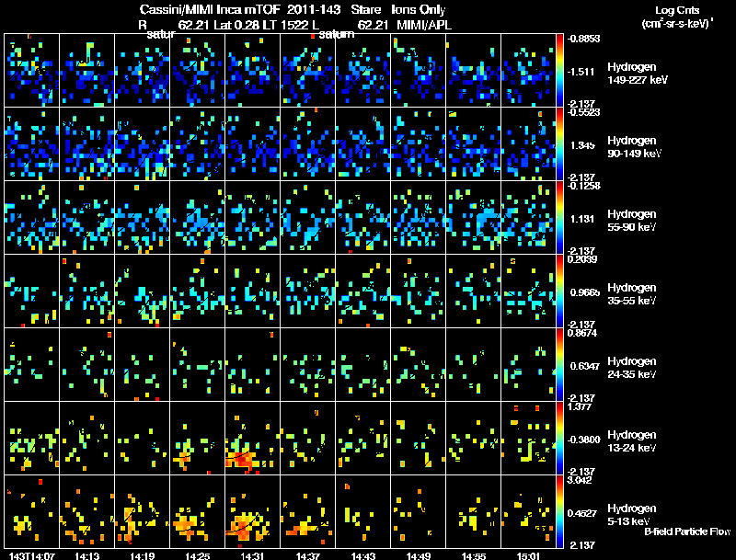
Task: Open the 90-149 keV image panel at 14:13
Action: pyautogui.click(x=86, y=144)
